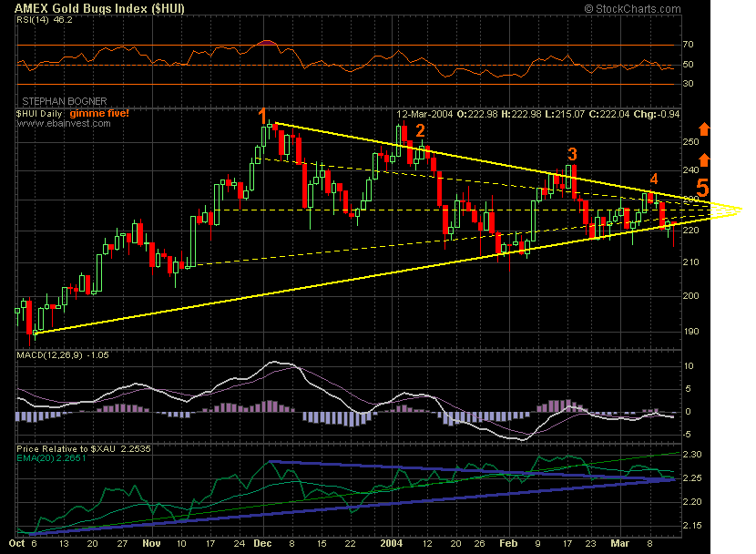Click the 'Feb' month label on date axis

pos(508,543)
